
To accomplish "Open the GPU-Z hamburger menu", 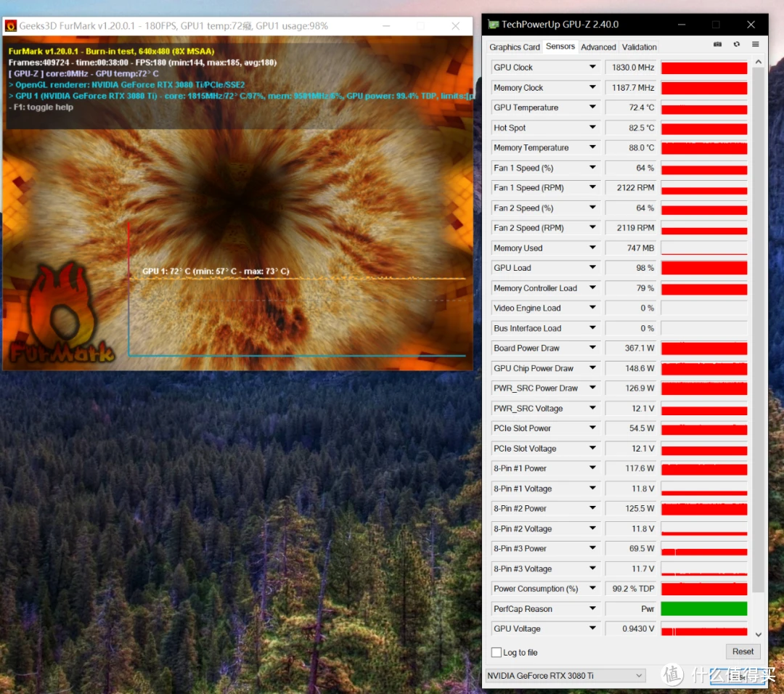I will coord(756,44).
